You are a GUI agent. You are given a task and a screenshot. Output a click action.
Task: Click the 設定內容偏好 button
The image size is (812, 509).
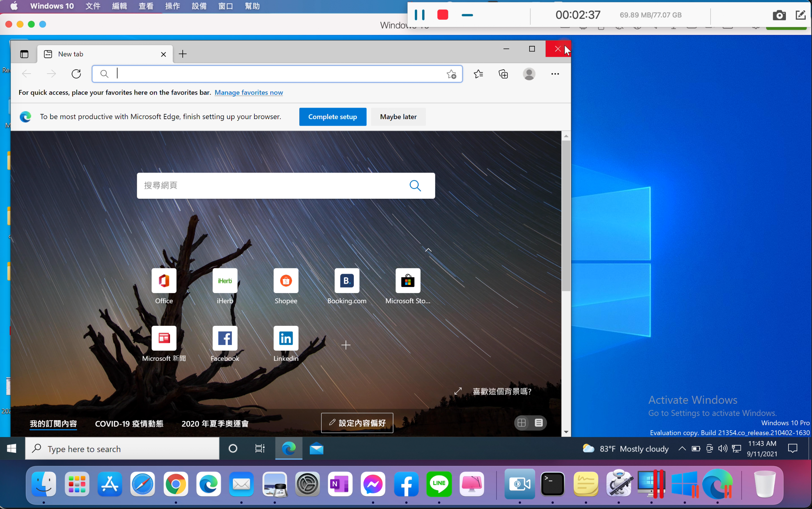tap(357, 423)
